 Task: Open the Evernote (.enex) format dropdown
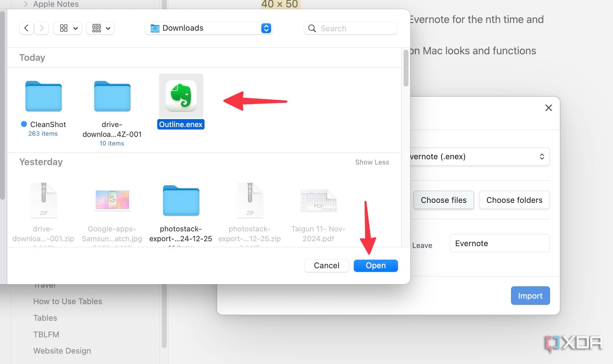coord(479,157)
